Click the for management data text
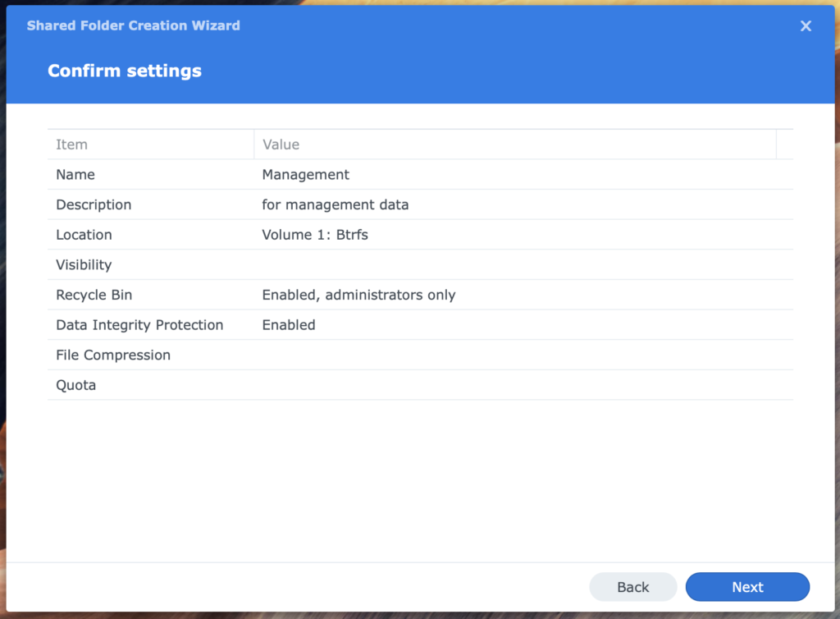Screen dimensions: 840x619 click(x=335, y=204)
